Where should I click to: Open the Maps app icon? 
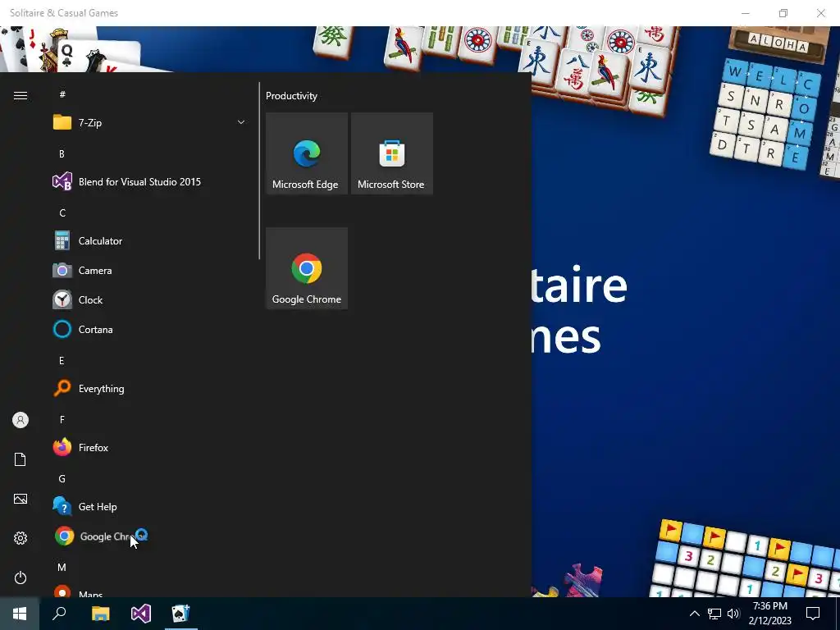click(62, 591)
